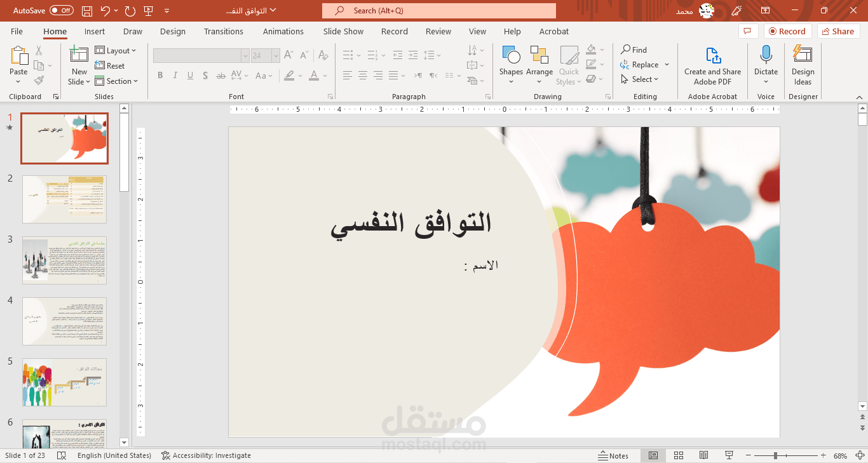
Task: Switch to the Transitions ribbon tab
Action: pos(224,31)
